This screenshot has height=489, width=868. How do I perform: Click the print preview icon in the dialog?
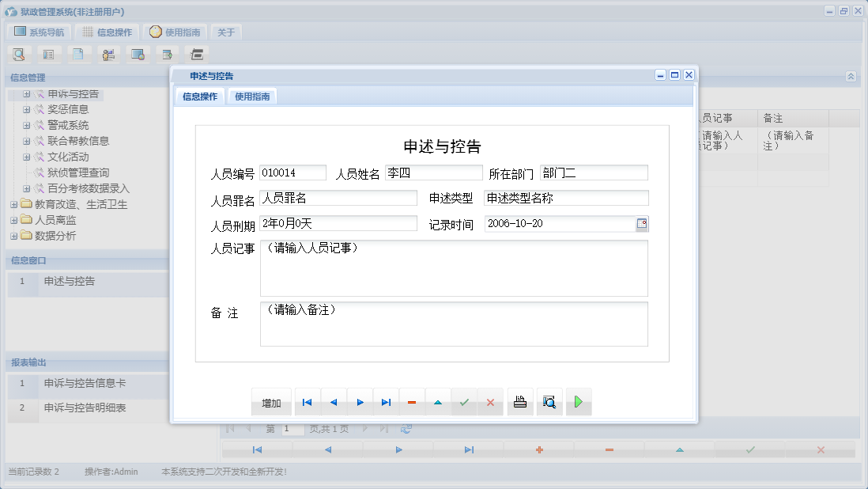tap(549, 402)
